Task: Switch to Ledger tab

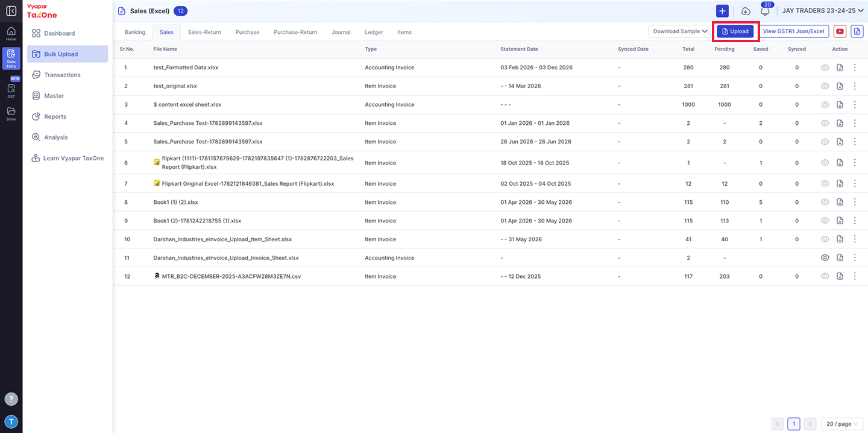Action: pyautogui.click(x=374, y=32)
